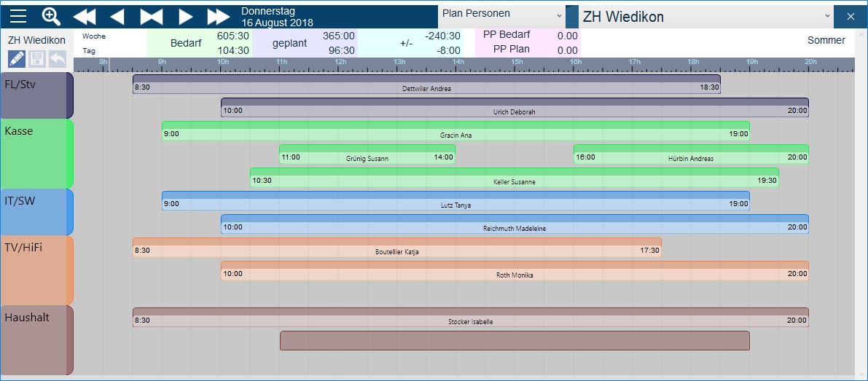868x381 pixels.
Task: Click the Donnerstag 16 August 2018 date
Action: tap(277, 16)
